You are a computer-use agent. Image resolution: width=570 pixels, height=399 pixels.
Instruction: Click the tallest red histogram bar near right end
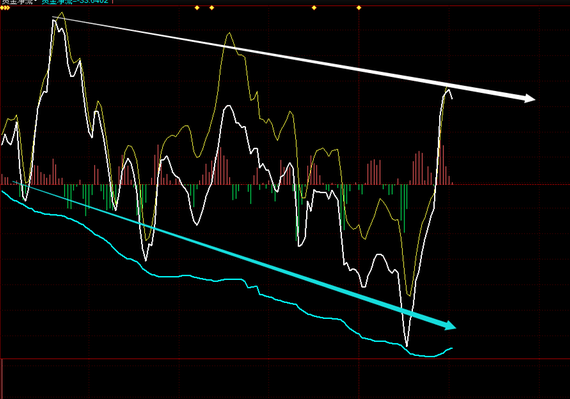442,165
